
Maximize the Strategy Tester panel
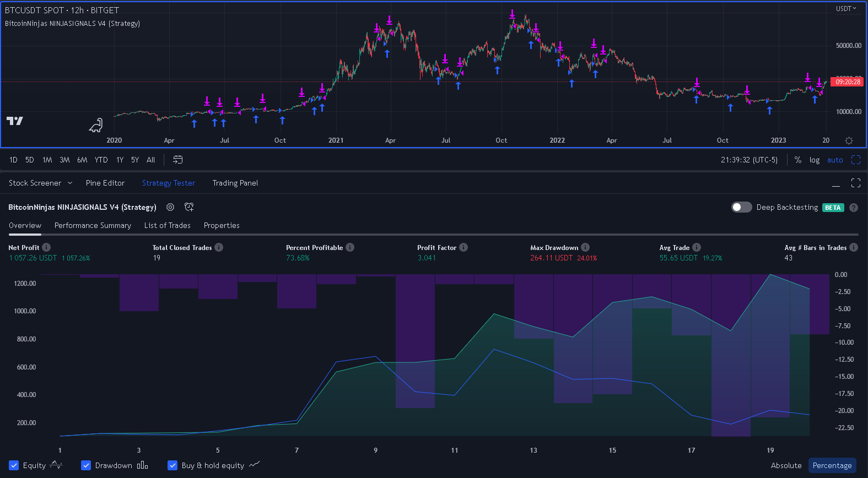856,183
